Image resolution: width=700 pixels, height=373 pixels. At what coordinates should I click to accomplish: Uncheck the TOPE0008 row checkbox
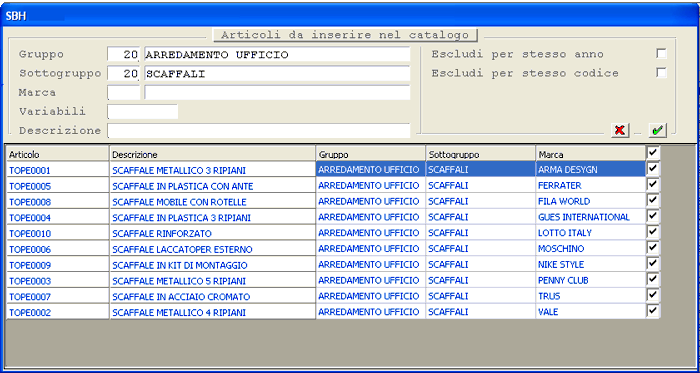pyautogui.click(x=653, y=200)
